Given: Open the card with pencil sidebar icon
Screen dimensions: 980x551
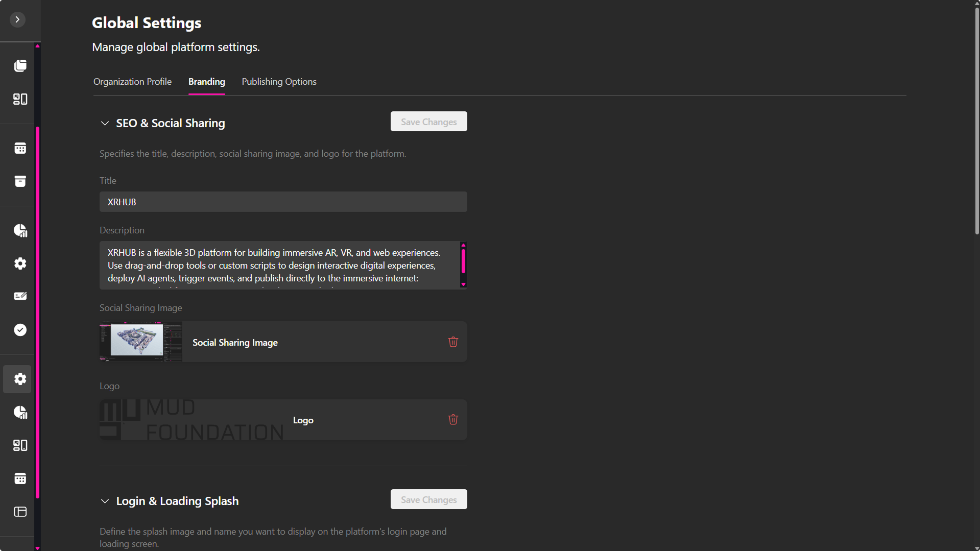Looking at the screenshot, I should [20, 296].
